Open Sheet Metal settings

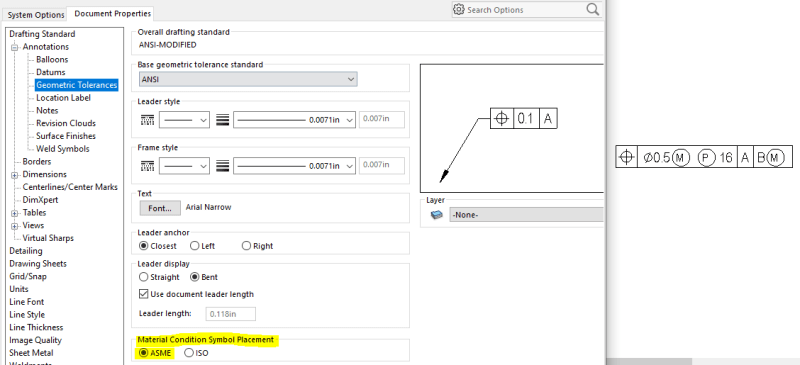coord(31,353)
